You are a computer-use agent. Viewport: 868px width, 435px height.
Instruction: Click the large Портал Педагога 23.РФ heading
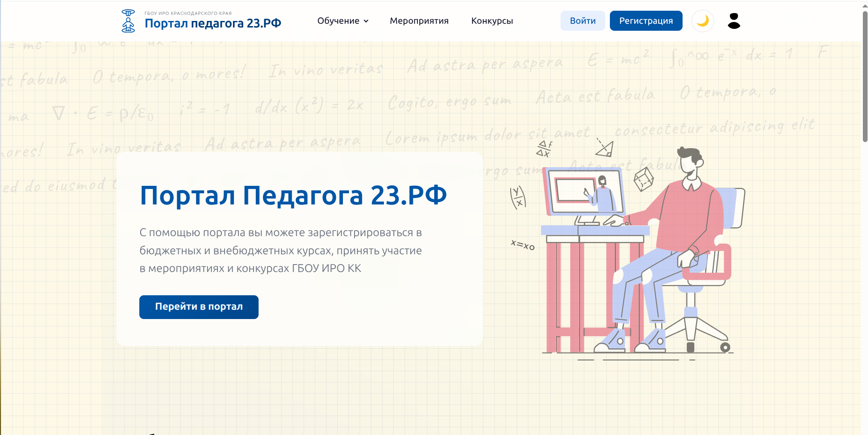(x=294, y=195)
